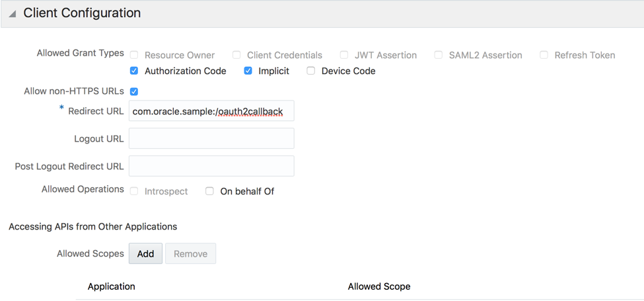This screenshot has height=301, width=644.
Task: Click the Redirect URL input field
Action: pyautogui.click(x=211, y=111)
